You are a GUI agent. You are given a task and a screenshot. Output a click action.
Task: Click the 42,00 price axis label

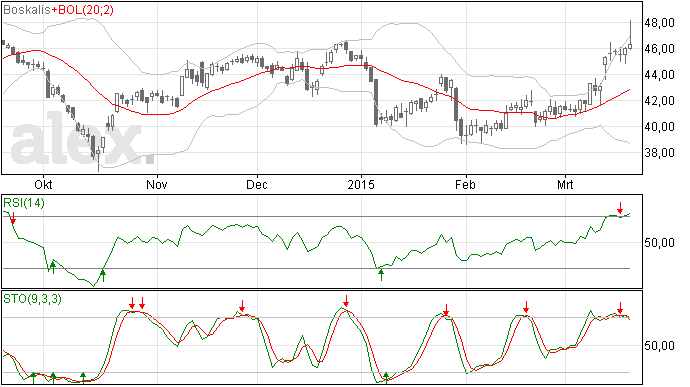pyautogui.click(x=659, y=101)
